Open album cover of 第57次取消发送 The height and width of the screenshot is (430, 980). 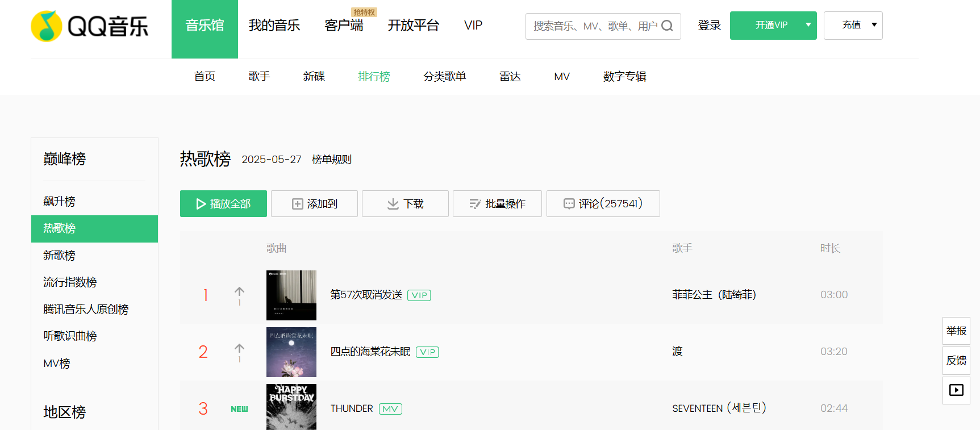coord(291,295)
